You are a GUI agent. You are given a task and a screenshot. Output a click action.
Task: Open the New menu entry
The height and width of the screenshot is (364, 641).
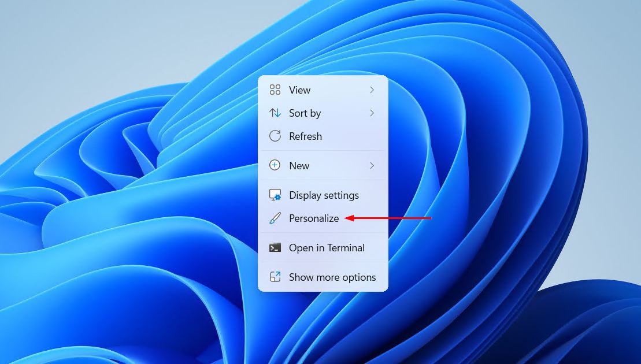[x=323, y=165]
